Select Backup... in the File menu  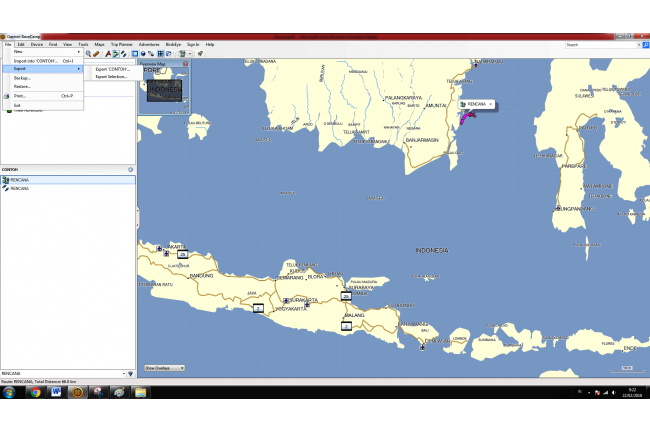23,78
